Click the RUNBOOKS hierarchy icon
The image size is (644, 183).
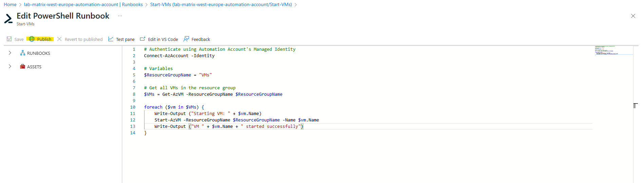[x=23, y=53]
